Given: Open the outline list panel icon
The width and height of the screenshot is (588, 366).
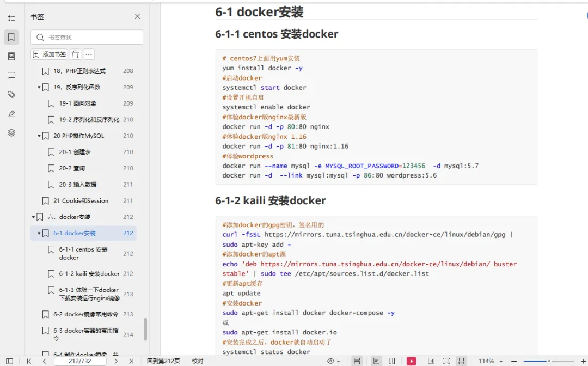Looking at the screenshot, I should click(x=11, y=18).
